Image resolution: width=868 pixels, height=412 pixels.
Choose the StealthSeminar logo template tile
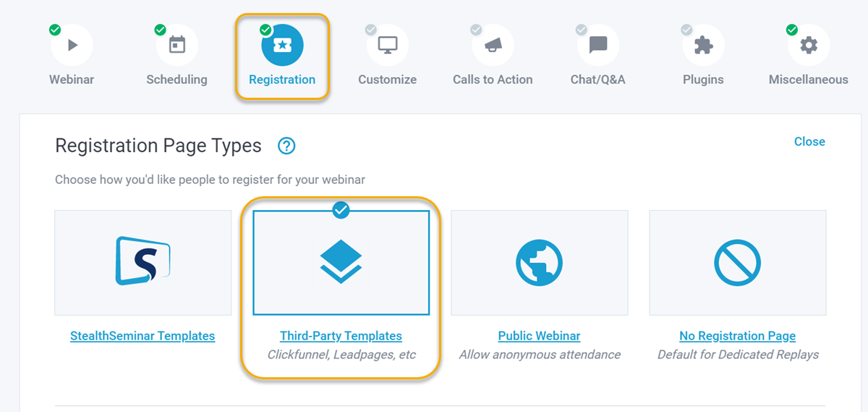click(x=142, y=262)
